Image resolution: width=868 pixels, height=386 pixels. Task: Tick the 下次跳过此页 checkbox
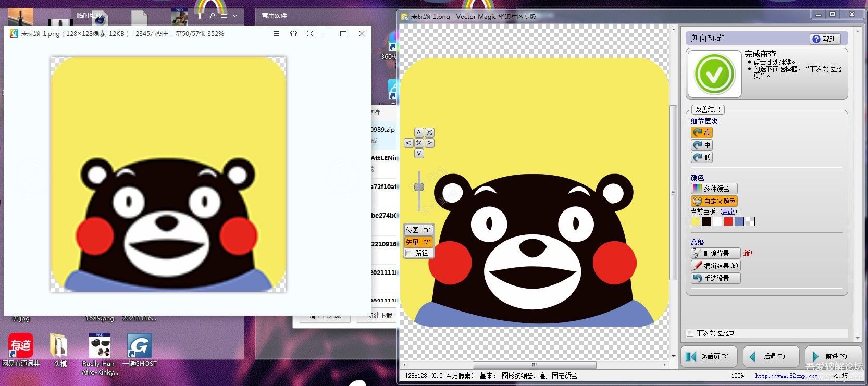[x=690, y=333]
